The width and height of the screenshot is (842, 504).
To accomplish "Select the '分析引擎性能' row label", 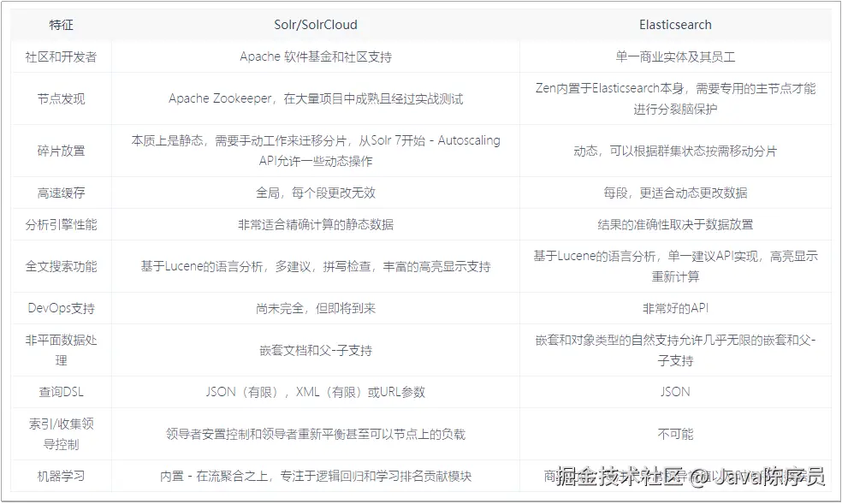I will [x=61, y=224].
